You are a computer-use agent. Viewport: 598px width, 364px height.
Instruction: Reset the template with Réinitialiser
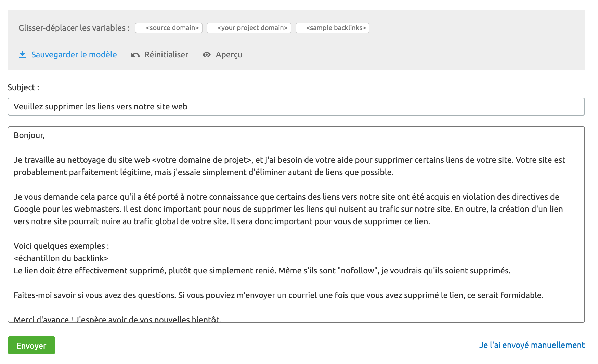(x=166, y=54)
